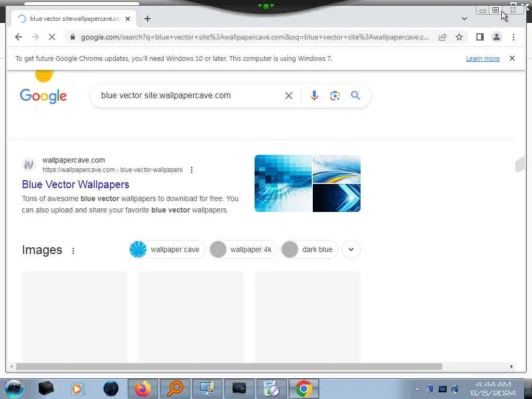
Task: Open Chrome three-dot menu
Action: click(513, 37)
